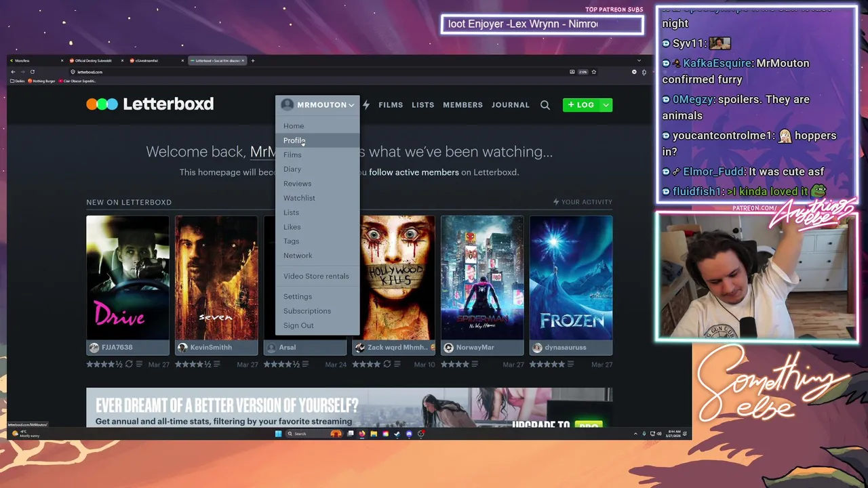Viewport: 868px width, 488px height.
Task: Open a new browser tab with plus icon
Action: [x=253, y=60]
